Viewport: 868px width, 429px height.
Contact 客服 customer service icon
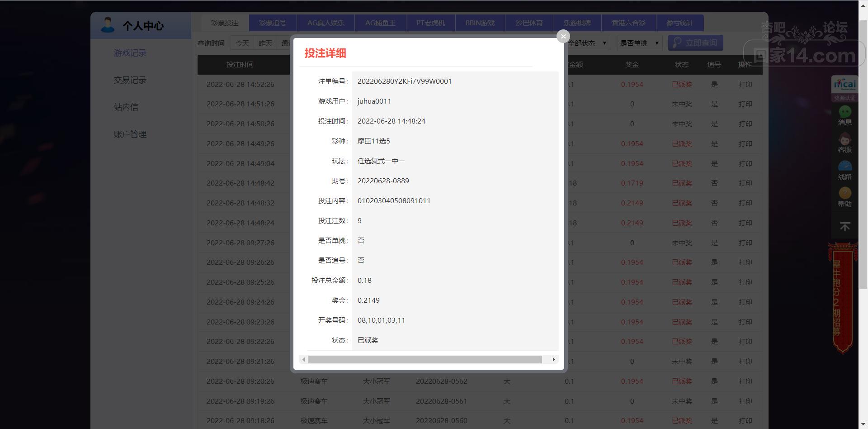844,143
